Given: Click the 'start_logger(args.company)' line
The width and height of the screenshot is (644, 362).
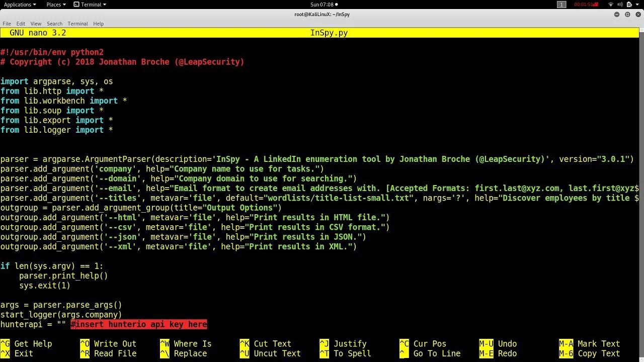Looking at the screenshot, I should 61,315.
